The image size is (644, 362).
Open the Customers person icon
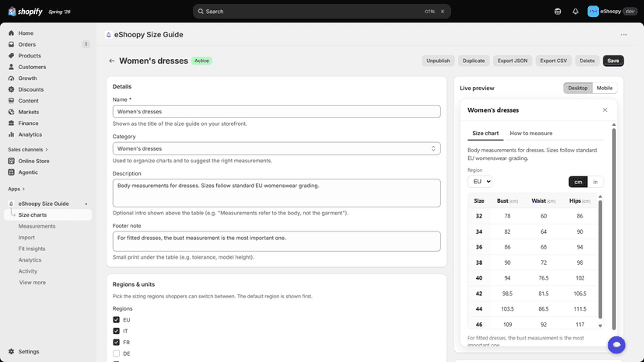11,67
